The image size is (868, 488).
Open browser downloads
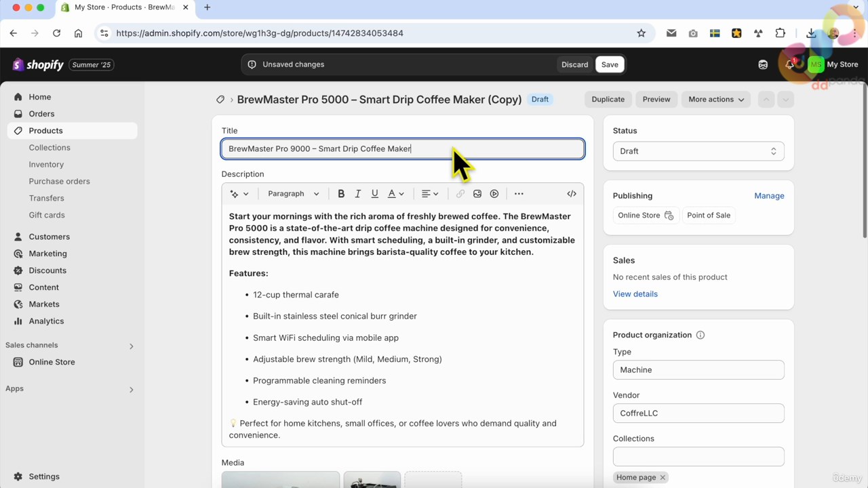811,33
